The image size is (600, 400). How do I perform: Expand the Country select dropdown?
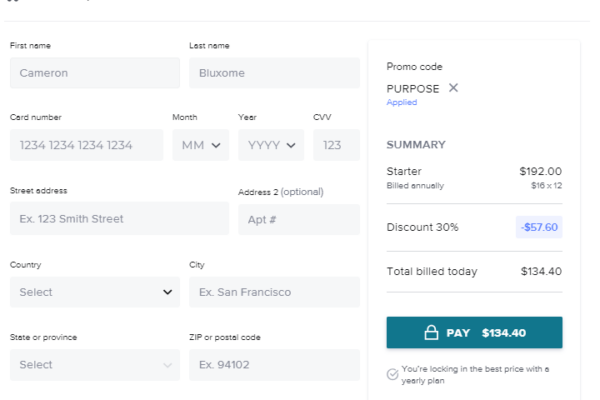pos(95,292)
